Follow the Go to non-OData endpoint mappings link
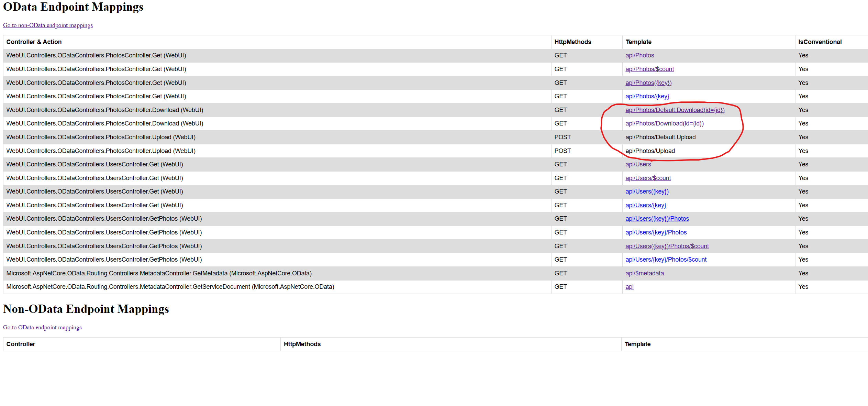The width and height of the screenshot is (868, 406). [x=47, y=25]
